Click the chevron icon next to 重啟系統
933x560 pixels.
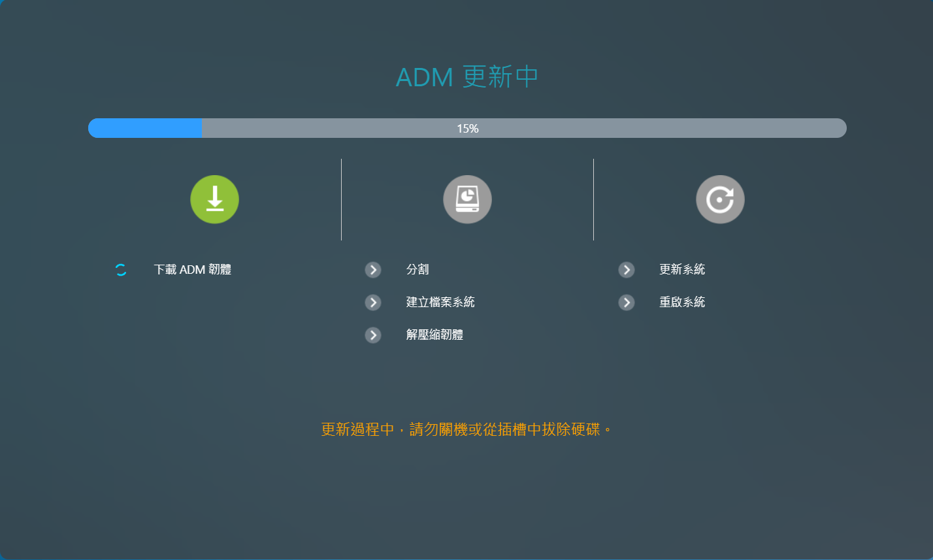pos(627,303)
